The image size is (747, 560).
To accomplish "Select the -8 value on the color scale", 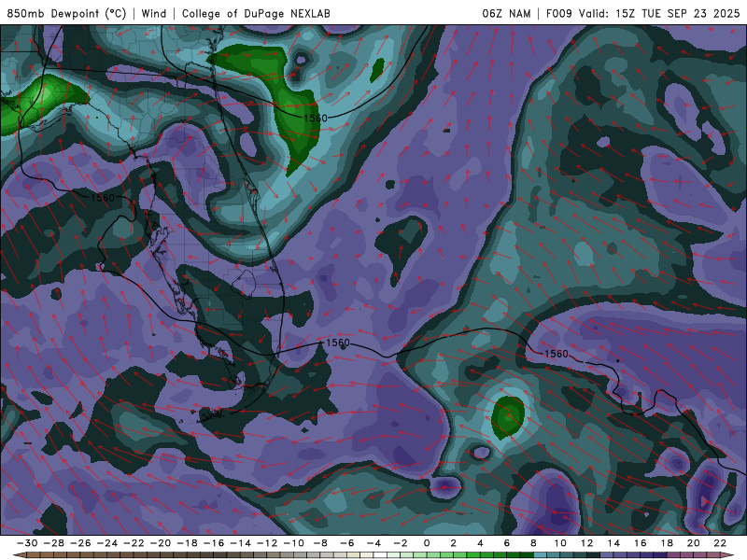I will pos(320,543).
